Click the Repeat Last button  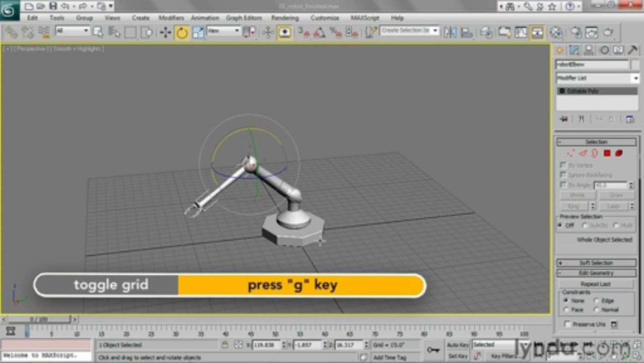click(596, 284)
